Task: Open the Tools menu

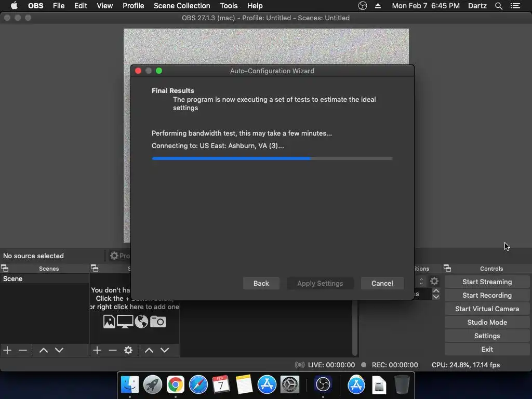Action: 229,6
